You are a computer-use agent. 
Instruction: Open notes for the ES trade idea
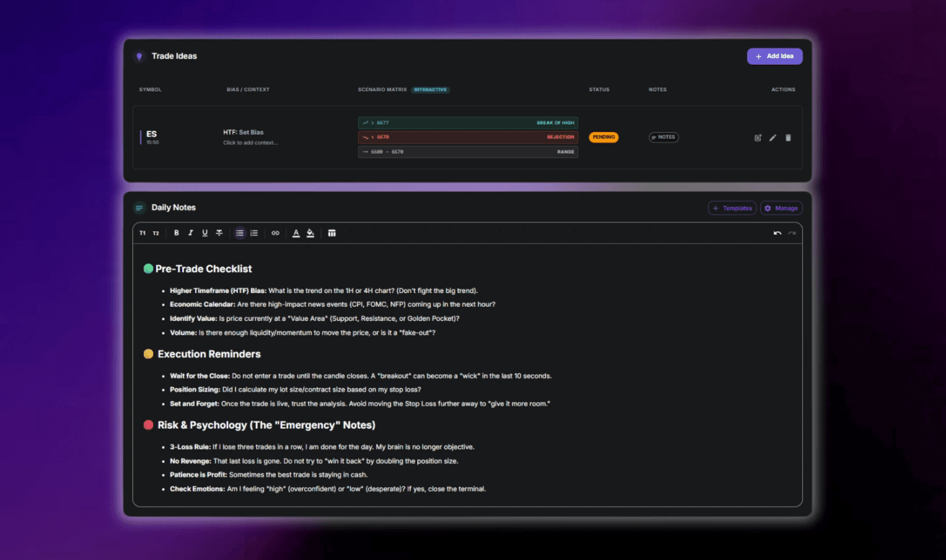point(663,137)
